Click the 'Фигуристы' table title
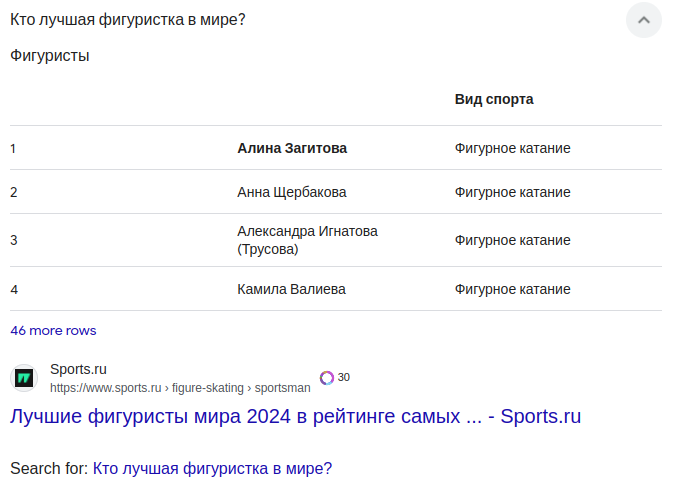Screen dimensions: 686x487 coord(50,56)
